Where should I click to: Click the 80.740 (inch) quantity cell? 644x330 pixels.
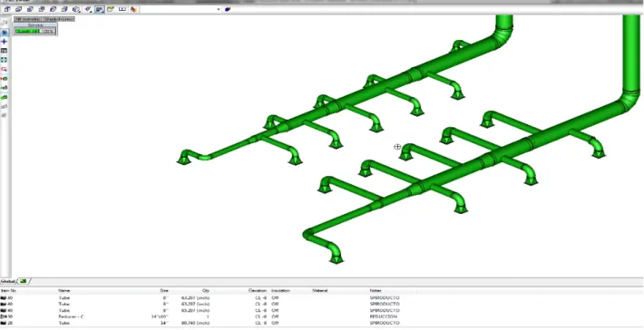pos(196,323)
